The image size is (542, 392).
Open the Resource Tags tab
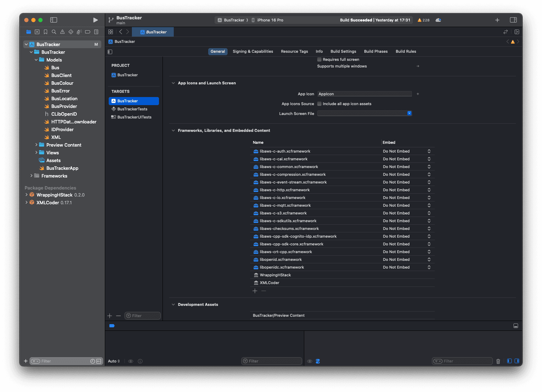[294, 51]
